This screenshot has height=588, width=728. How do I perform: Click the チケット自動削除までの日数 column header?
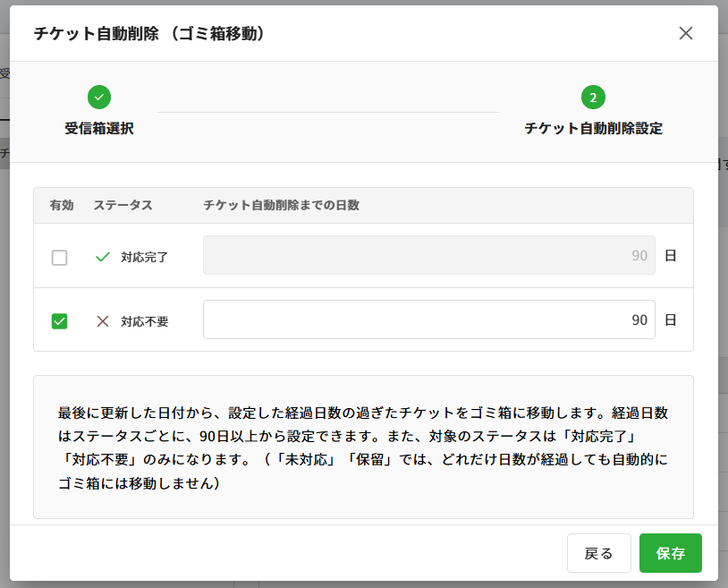[x=281, y=205]
